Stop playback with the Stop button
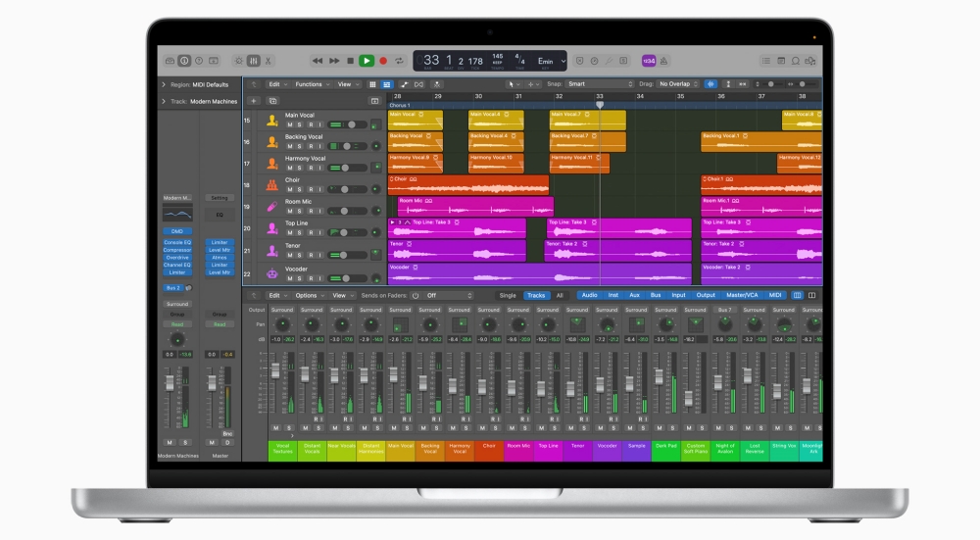The height and width of the screenshot is (540, 980). click(x=351, y=61)
